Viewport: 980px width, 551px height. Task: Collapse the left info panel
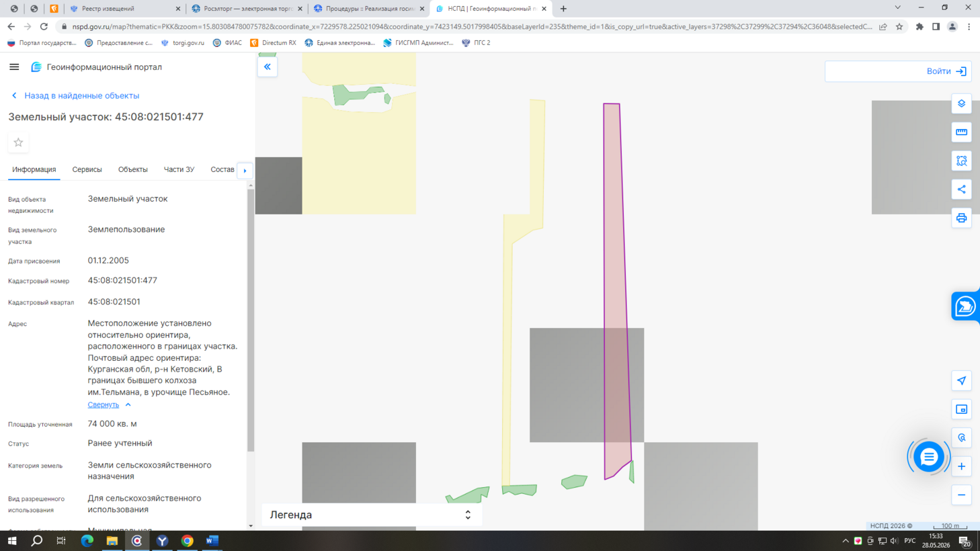[268, 67]
